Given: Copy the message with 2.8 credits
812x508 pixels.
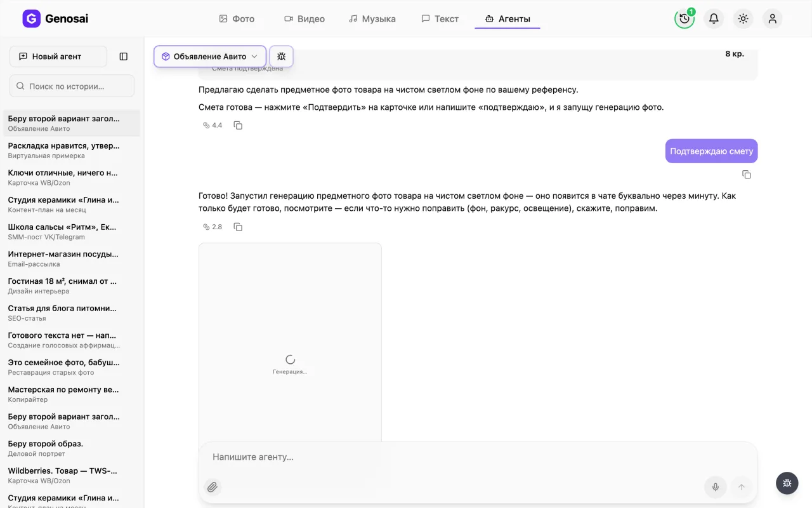Looking at the screenshot, I should (x=238, y=227).
